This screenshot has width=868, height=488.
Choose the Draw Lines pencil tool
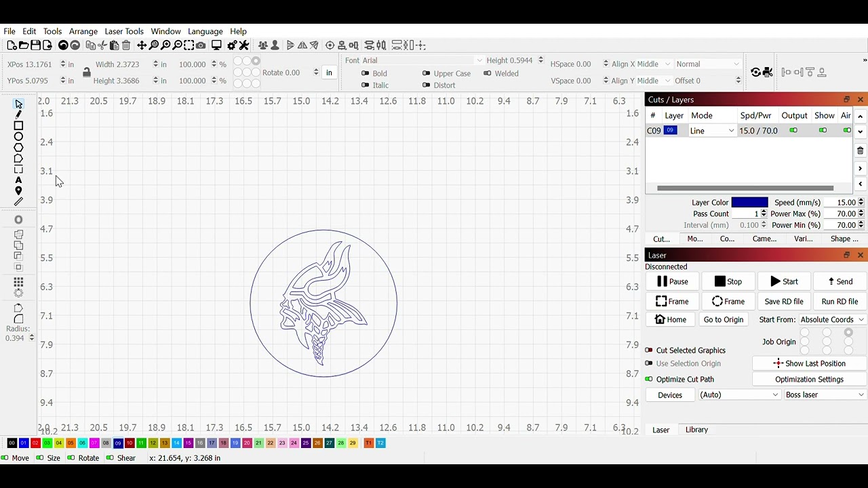point(18,115)
